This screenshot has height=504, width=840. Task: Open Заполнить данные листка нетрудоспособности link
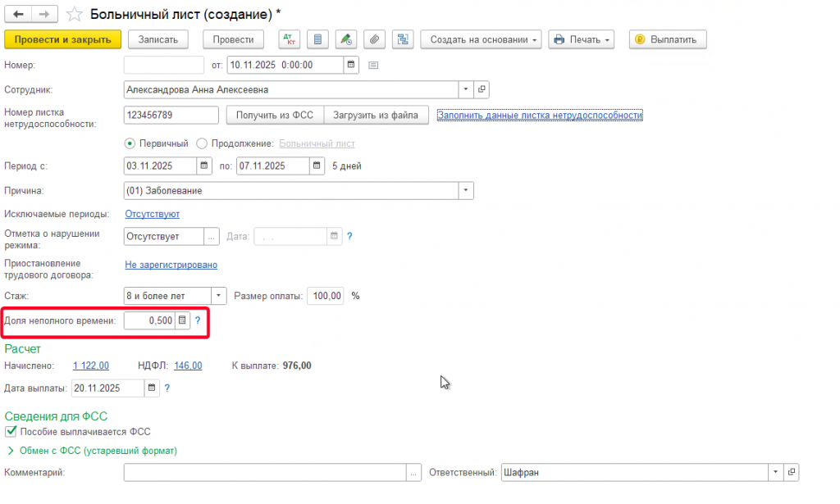(540, 115)
